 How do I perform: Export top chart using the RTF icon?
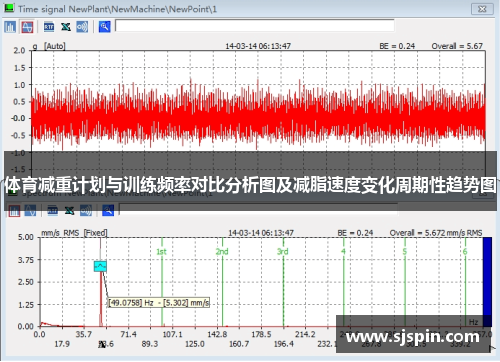click(49, 27)
